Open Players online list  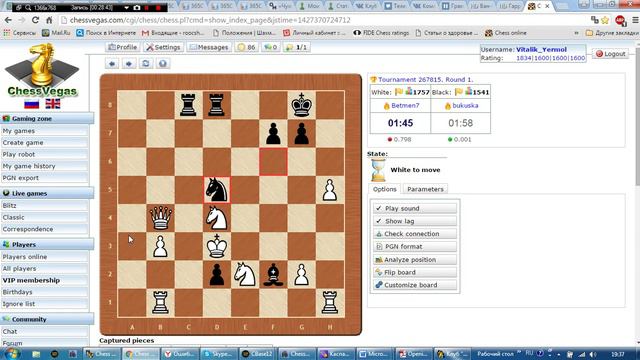tap(44, 257)
